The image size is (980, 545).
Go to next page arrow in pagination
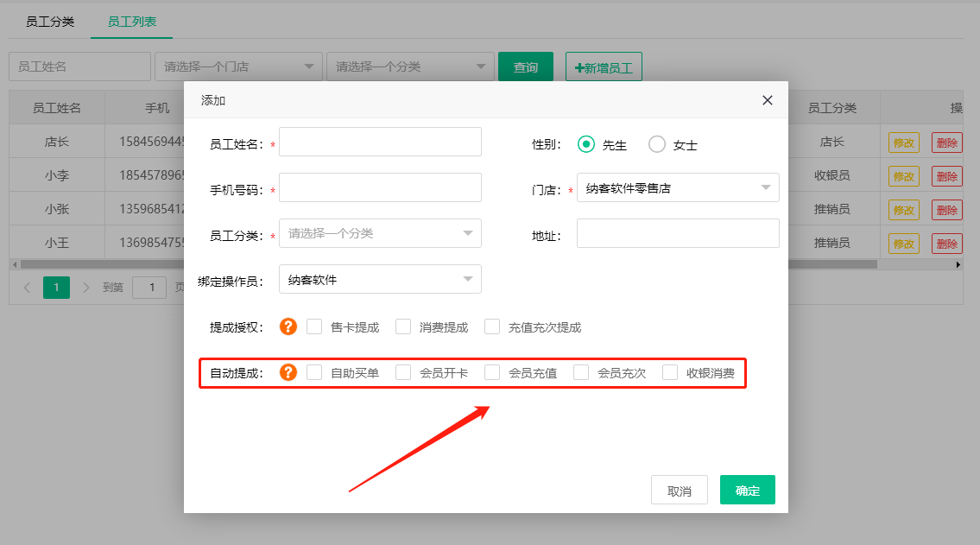tap(85, 288)
